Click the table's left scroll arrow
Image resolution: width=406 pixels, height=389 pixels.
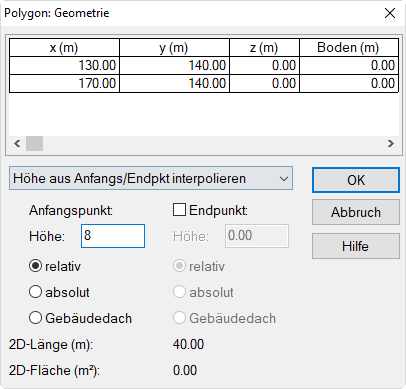coord(17,144)
